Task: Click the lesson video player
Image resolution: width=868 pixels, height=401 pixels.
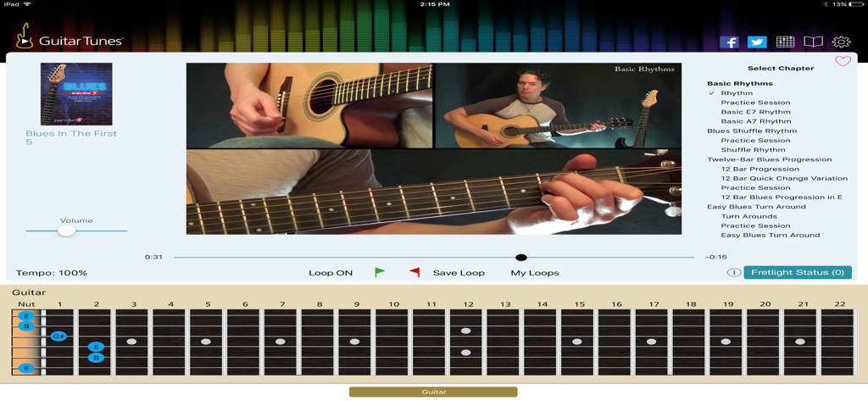Action: (433, 148)
